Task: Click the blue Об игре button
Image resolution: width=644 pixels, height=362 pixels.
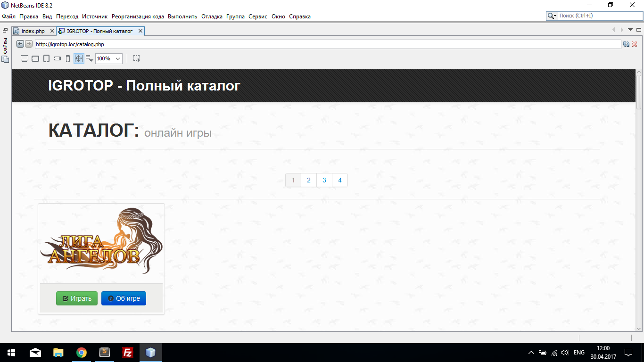Action: (x=124, y=298)
